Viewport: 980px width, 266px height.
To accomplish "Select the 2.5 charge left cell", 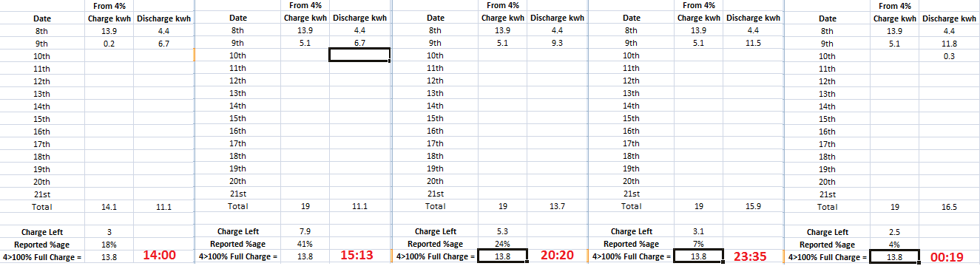I will click(895, 231).
